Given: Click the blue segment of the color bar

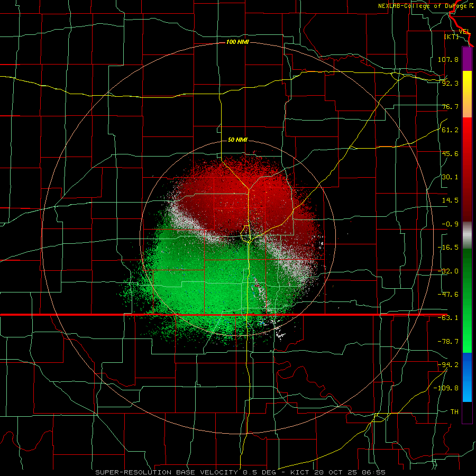Looking at the screenshot, I should click(467, 377).
